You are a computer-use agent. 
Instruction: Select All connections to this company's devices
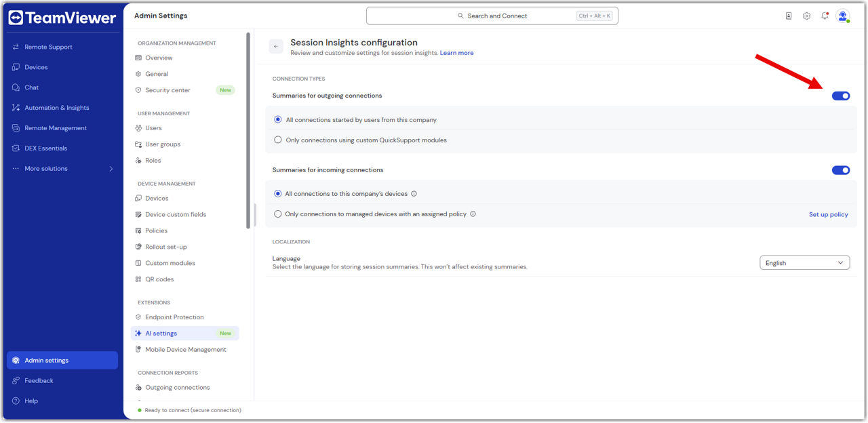click(278, 193)
